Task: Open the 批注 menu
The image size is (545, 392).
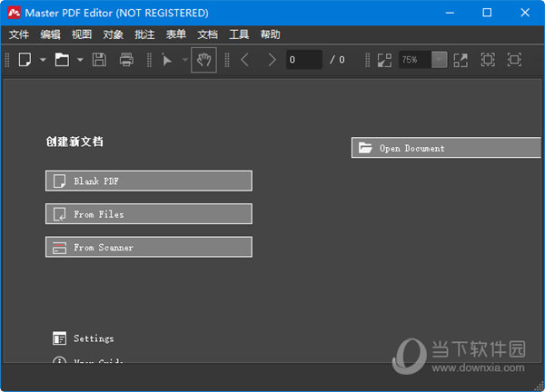Action: [144, 34]
